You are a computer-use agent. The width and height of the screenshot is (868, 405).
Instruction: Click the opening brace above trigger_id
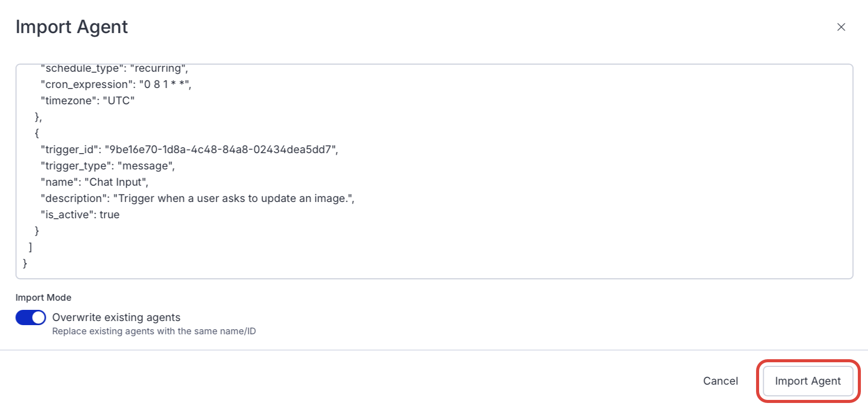[x=37, y=133]
